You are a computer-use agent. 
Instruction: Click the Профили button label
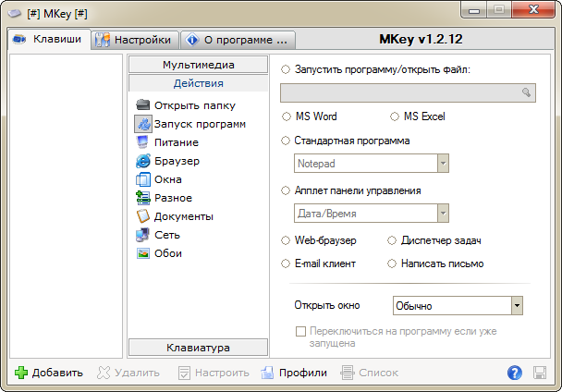tap(303, 373)
